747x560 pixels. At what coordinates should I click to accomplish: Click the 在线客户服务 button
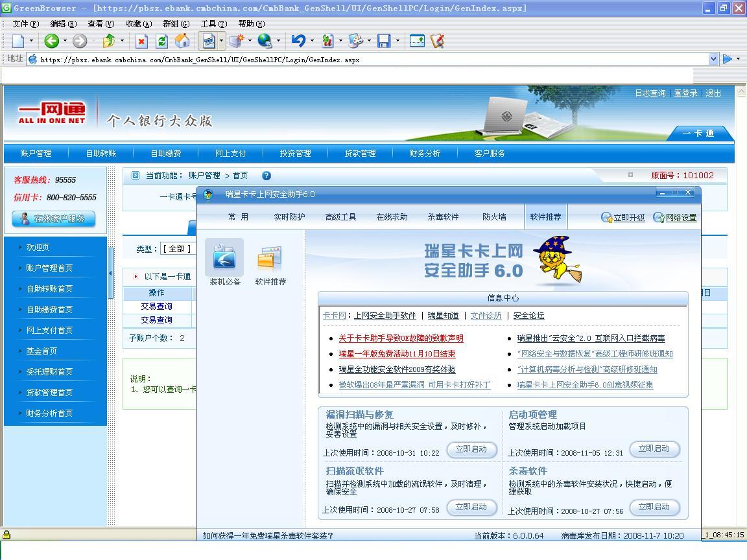point(54,218)
